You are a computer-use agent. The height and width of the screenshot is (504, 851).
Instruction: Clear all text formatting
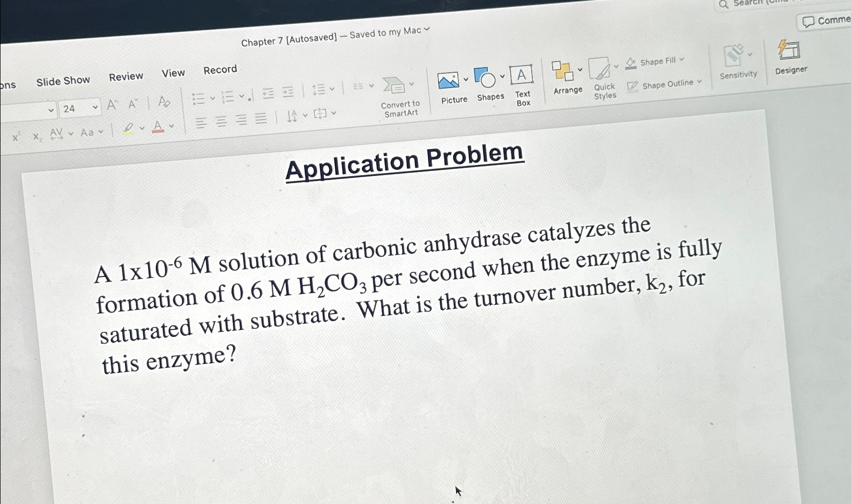(x=164, y=102)
